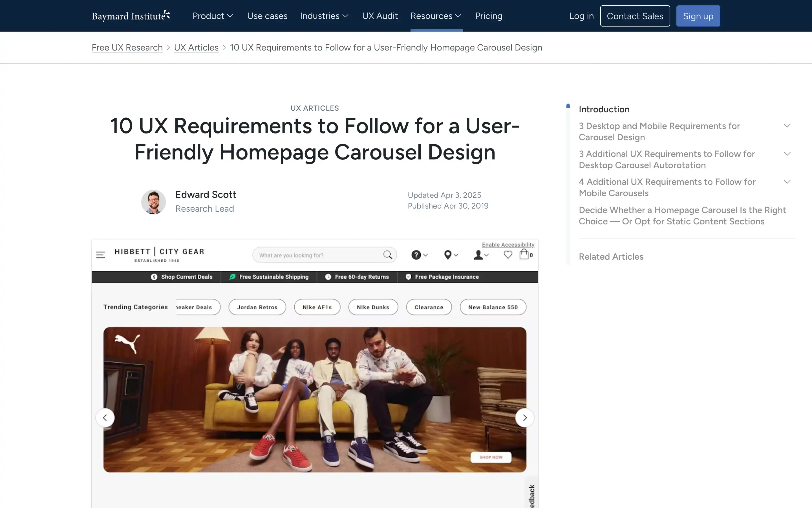Click the Log in link

[x=581, y=16]
